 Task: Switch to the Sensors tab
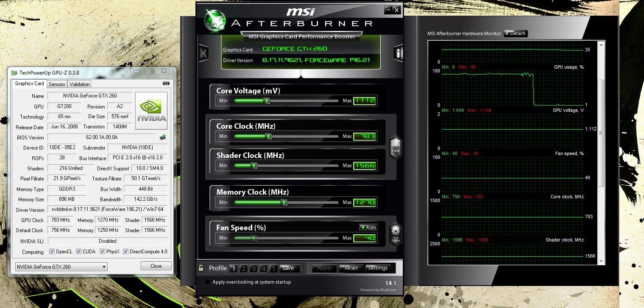(x=57, y=84)
